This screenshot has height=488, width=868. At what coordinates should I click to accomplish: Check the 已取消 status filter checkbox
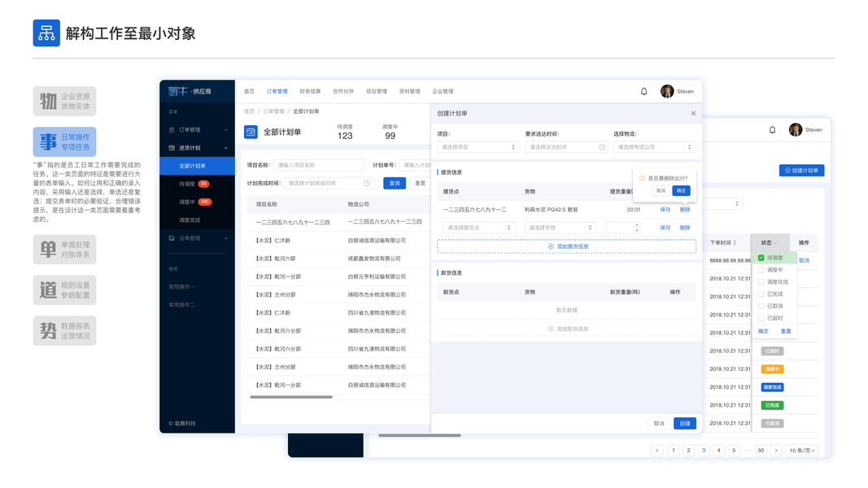click(761, 306)
